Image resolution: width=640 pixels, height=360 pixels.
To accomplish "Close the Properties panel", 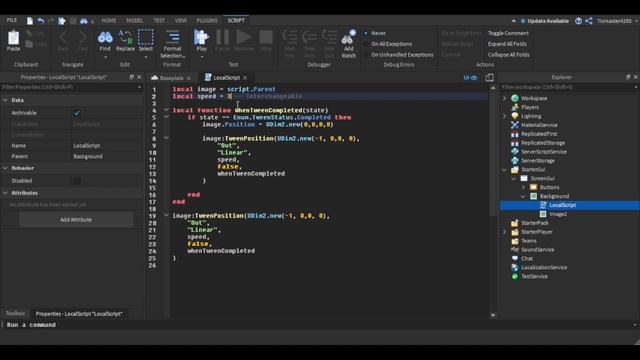I will 139,77.
